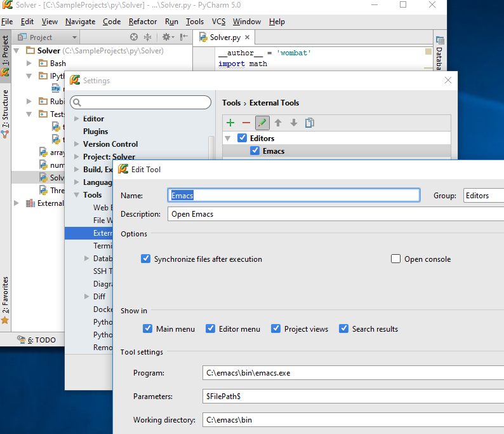
Task: Collapse the Solver root folder arrow
Action: pyautogui.click(x=17, y=50)
